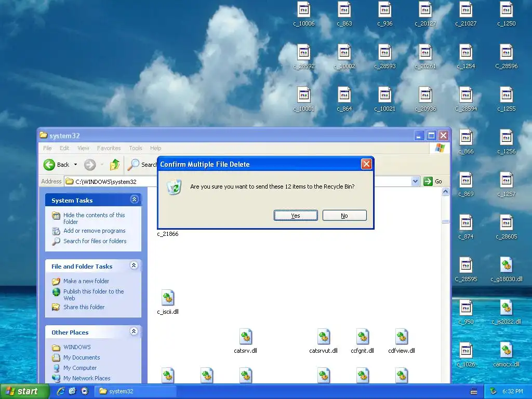
Task: Confirm deletion with the Yes button
Action: (296, 216)
